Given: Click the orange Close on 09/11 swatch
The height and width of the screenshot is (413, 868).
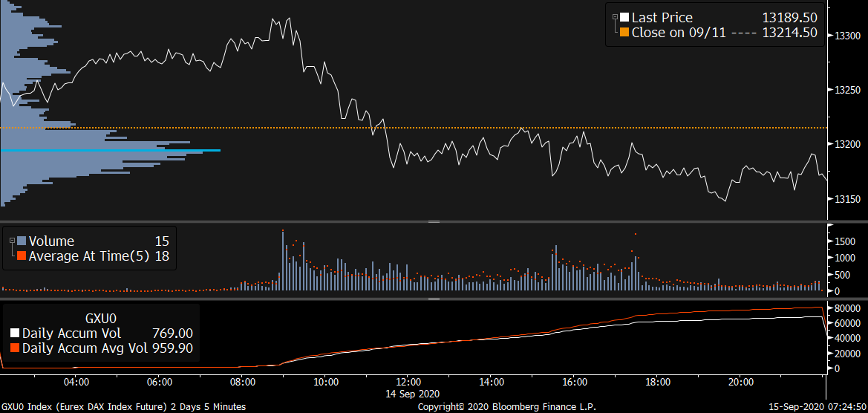Looking at the screenshot, I should [624, 33].
